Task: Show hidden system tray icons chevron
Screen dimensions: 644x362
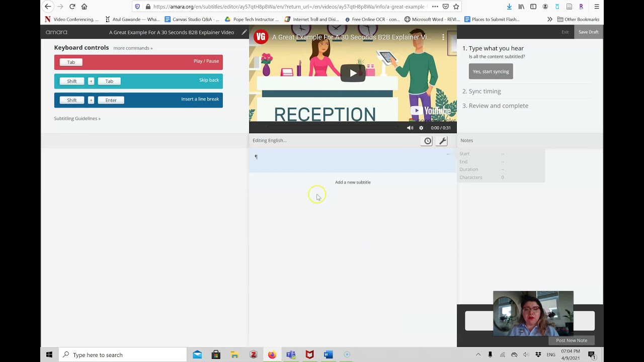Action: click(x=478, y=354)
